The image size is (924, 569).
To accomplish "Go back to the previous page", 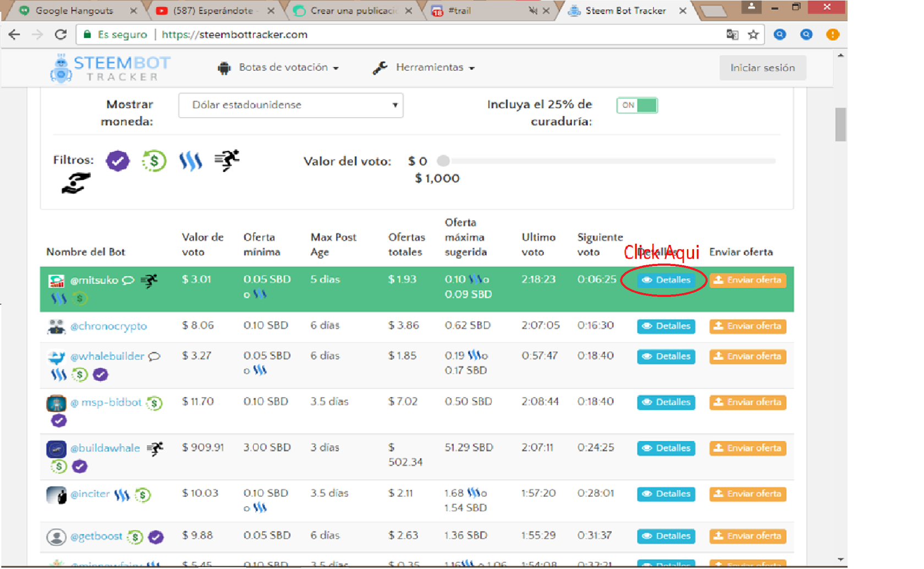I will tap(14, 35).
